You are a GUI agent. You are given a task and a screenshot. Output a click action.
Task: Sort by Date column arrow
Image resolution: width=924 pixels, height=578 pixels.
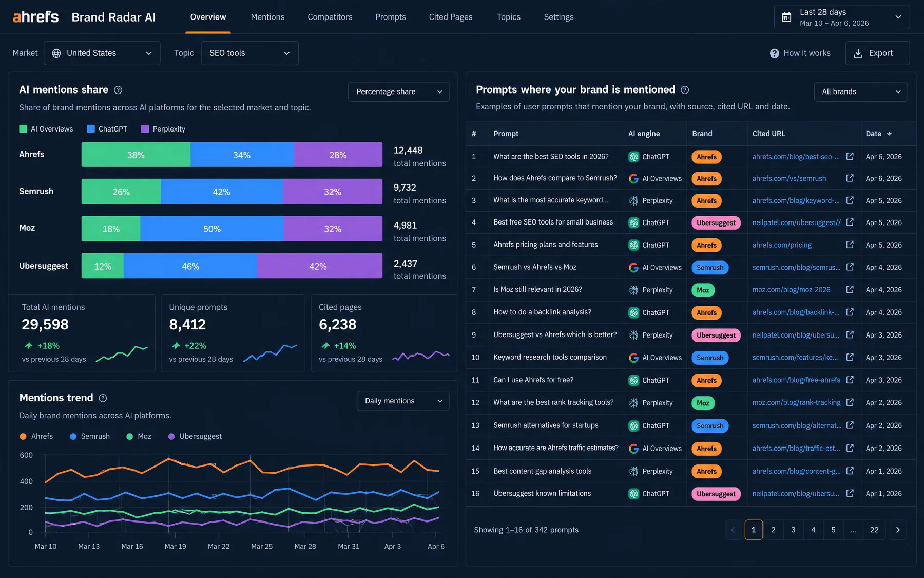(x=889, y=134)
